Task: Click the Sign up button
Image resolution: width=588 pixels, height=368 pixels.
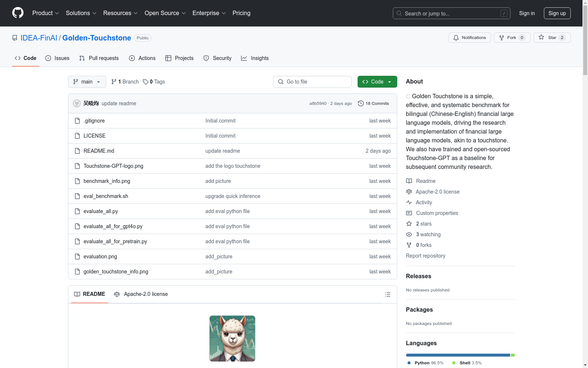Action: coord(557,13)
